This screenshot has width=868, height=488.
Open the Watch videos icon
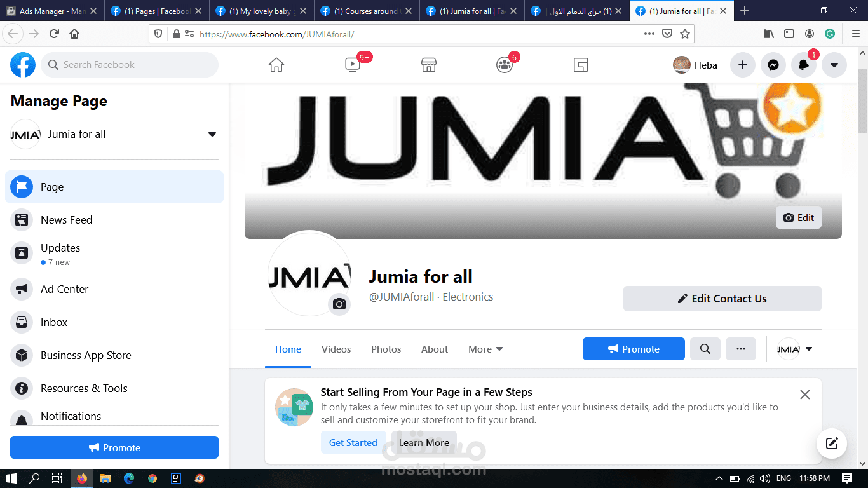coord(353,65)
